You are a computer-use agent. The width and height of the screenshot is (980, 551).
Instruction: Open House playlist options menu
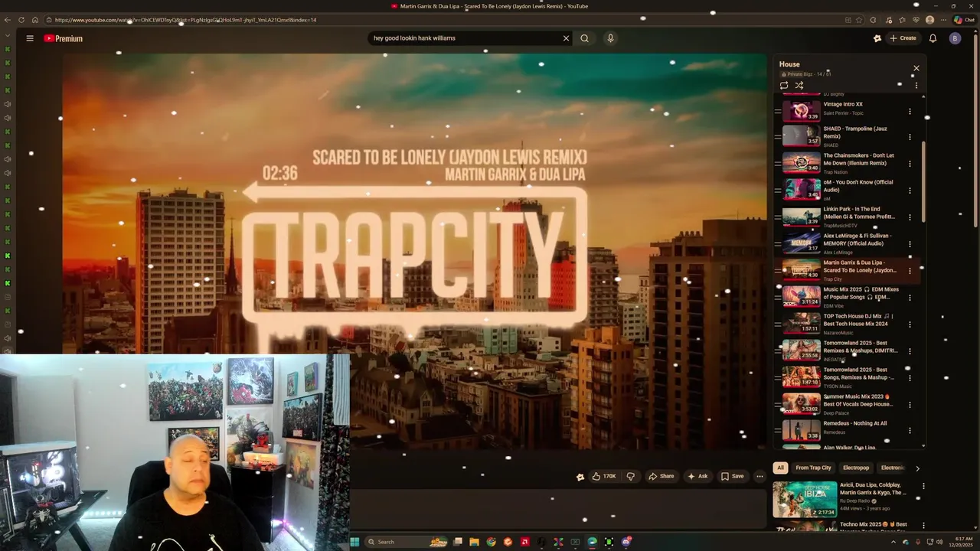coord(916,86)
